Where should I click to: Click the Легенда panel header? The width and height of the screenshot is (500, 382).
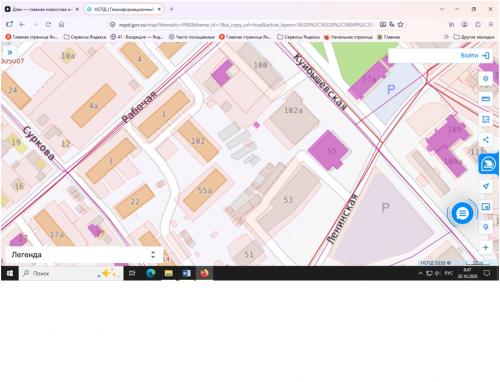(x=83, y=255)
